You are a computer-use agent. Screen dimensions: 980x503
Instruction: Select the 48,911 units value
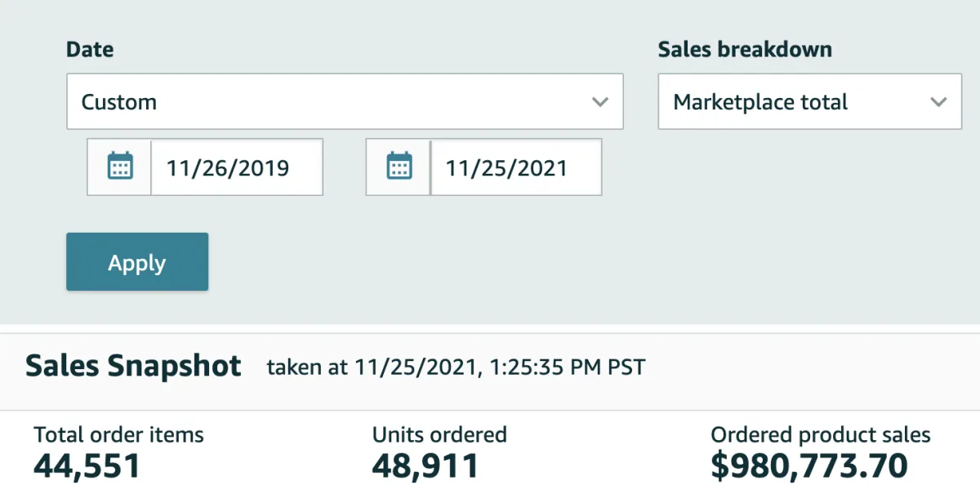point(425,465)
